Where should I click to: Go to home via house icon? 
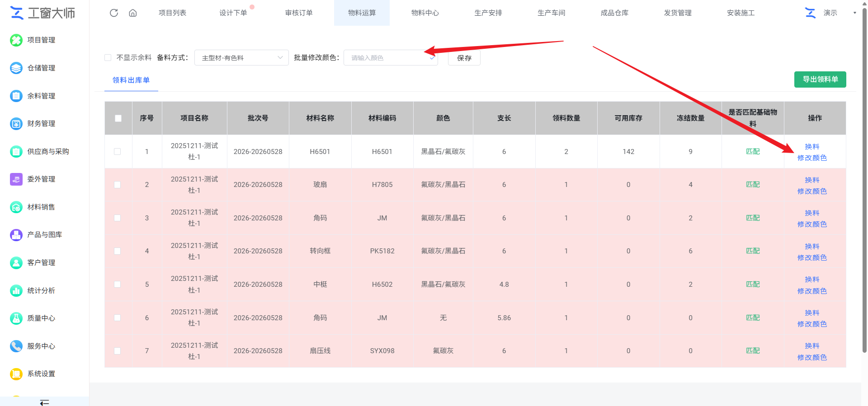(133, 13)
